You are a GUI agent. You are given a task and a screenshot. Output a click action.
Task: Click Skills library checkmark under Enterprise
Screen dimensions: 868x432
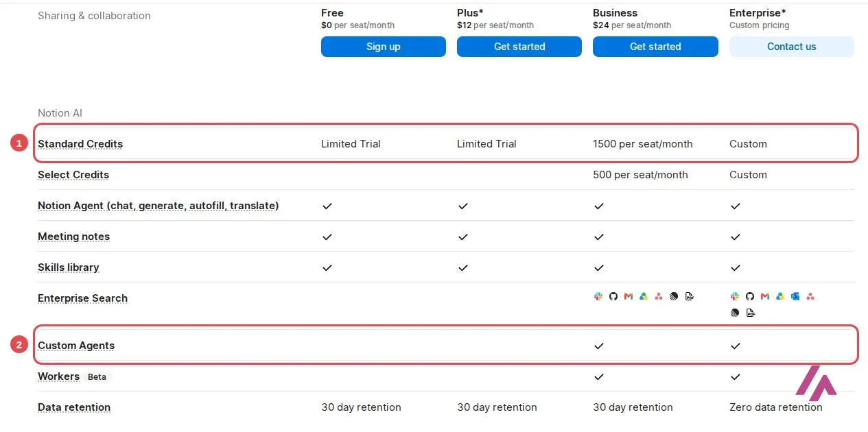tap(736, 267)
